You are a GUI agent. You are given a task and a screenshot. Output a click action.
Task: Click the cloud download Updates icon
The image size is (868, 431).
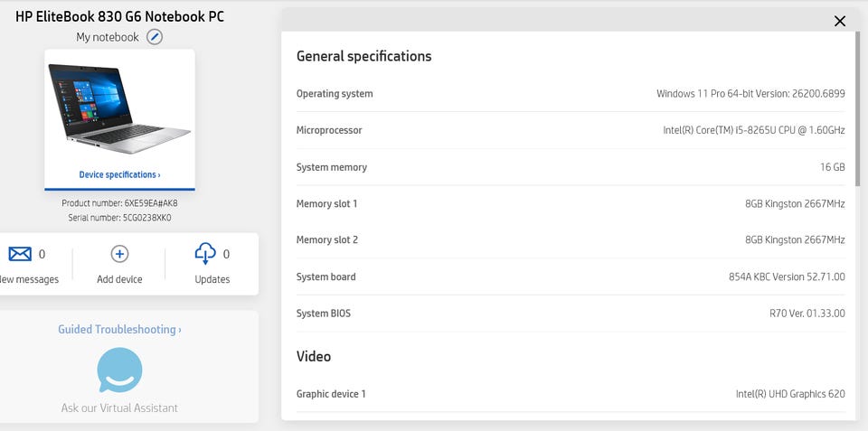(205, 254)
